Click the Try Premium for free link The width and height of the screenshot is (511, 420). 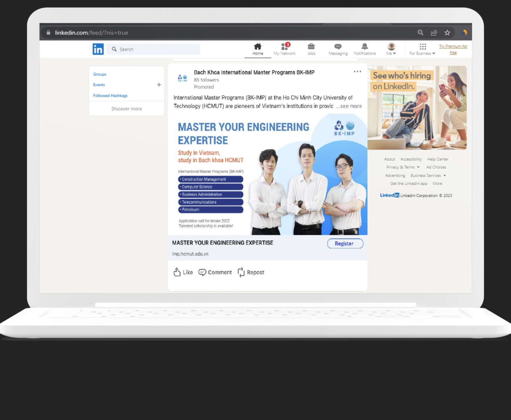click(x=453, y=49)
